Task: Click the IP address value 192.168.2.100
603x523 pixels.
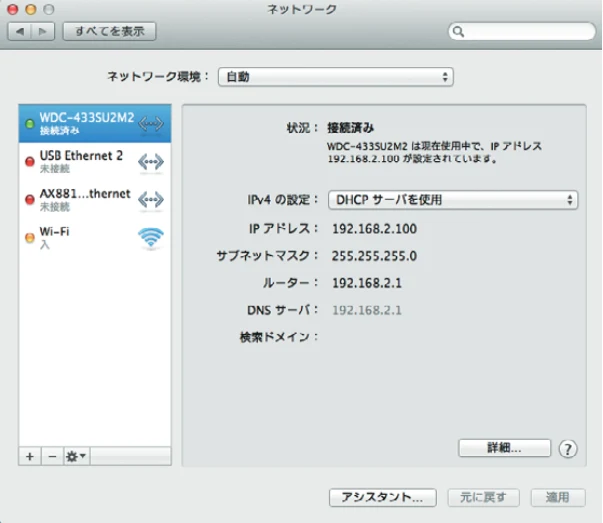Action: click(x=374, y=229)
